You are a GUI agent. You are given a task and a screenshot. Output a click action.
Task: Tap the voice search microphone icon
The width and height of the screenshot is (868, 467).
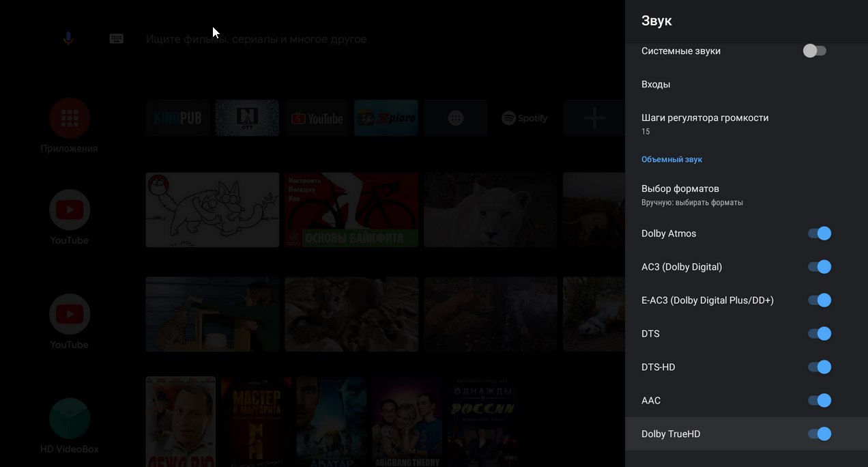(68, 39)
